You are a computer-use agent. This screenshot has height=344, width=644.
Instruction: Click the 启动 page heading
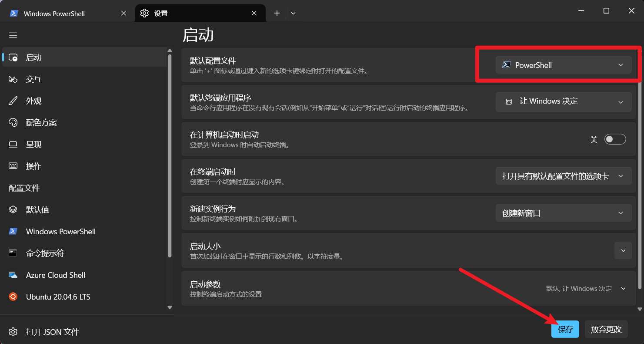(198, 35)
